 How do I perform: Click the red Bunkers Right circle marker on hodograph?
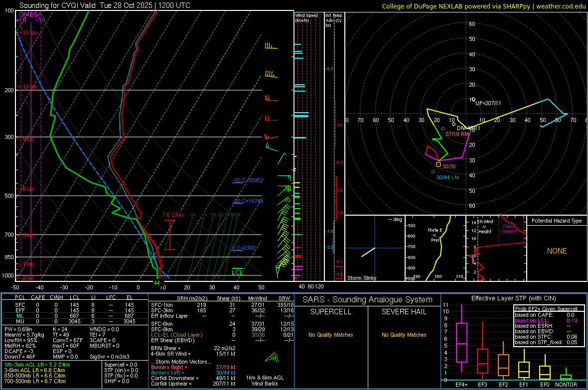443,129
